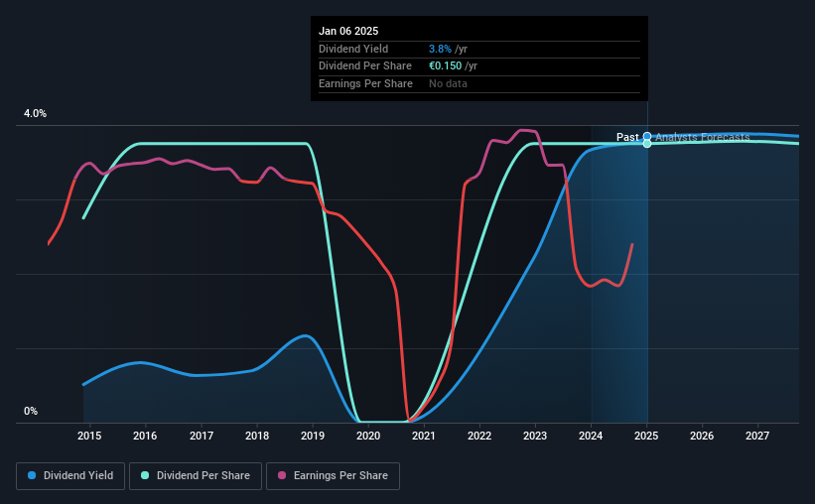Toggle the Earnings Per Share legend button

pos(333,476)
